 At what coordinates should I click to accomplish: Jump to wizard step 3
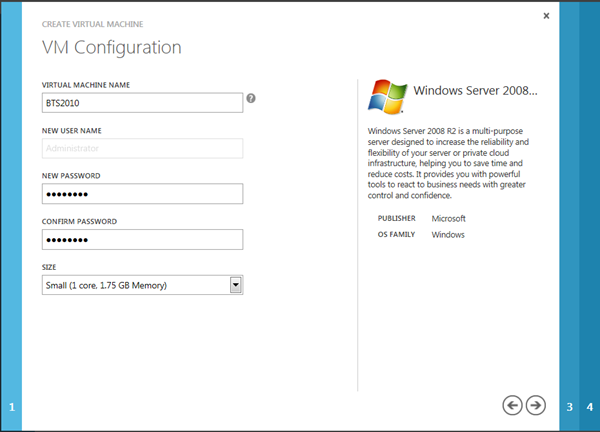coord(570,407)
